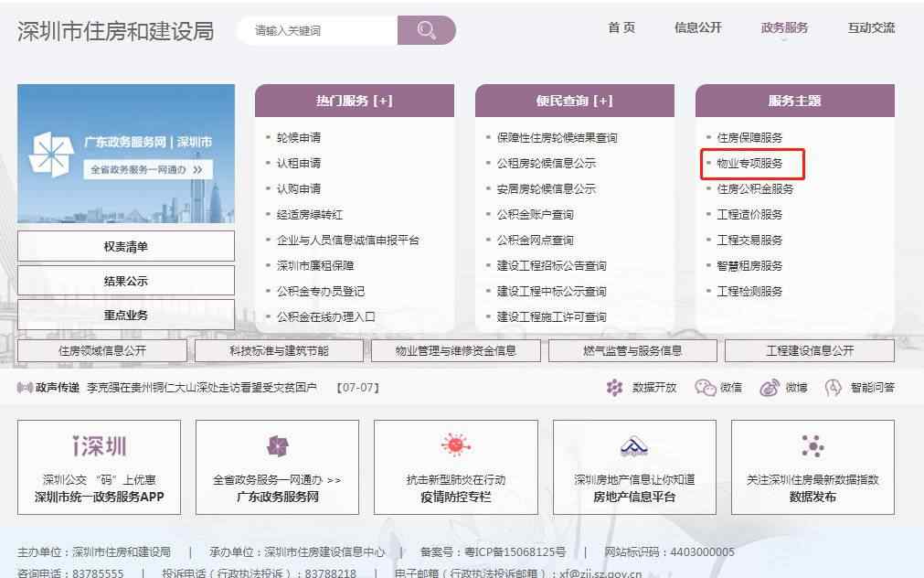The width and height of the screenshot is (924, 578).
Task: Open the 疫情防控专栏 virus icon tile
Action: coord(455,466)
